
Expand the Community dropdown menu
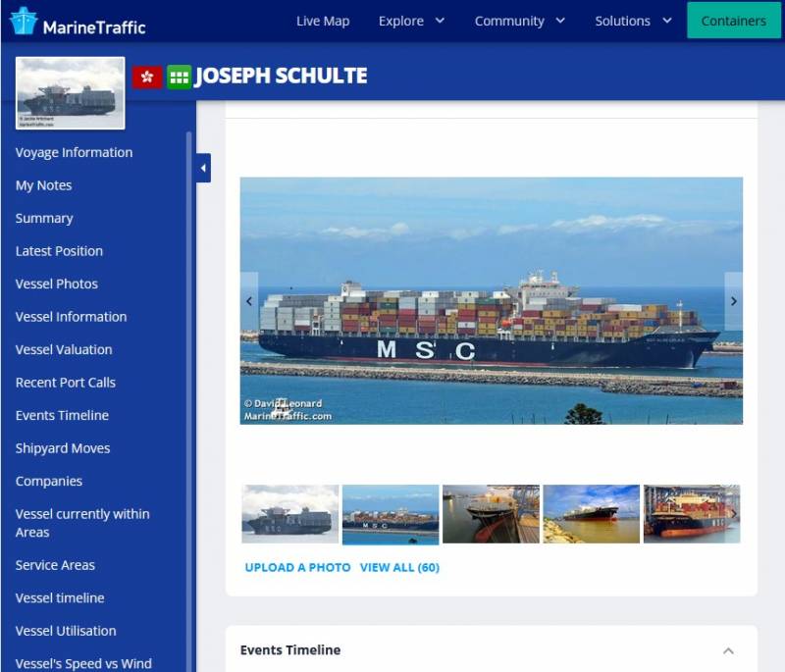point(520,21)
